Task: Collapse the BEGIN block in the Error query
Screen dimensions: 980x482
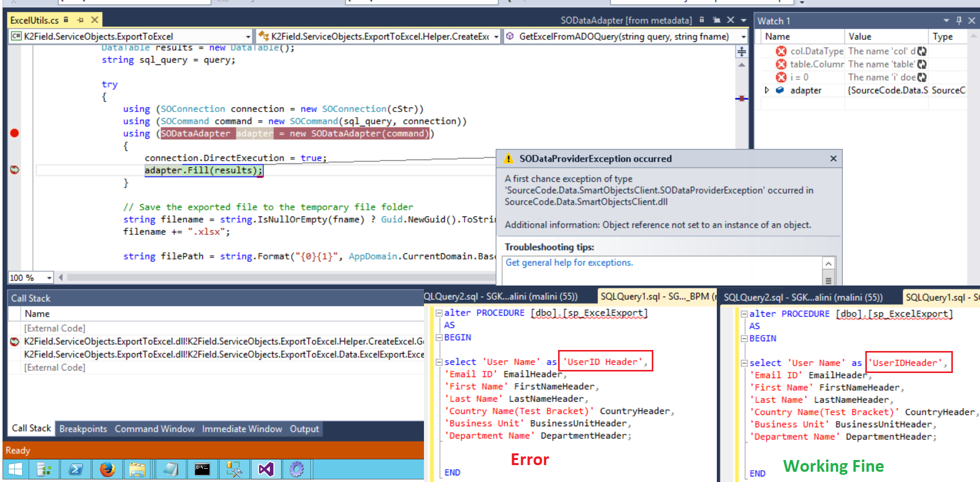Action: click(x=439, y=337)
